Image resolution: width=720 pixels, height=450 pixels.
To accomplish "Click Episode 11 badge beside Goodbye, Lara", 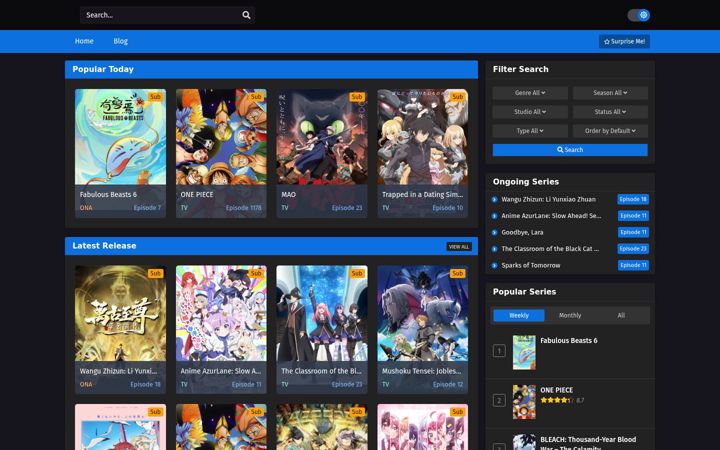I will [x=633, y=232].
